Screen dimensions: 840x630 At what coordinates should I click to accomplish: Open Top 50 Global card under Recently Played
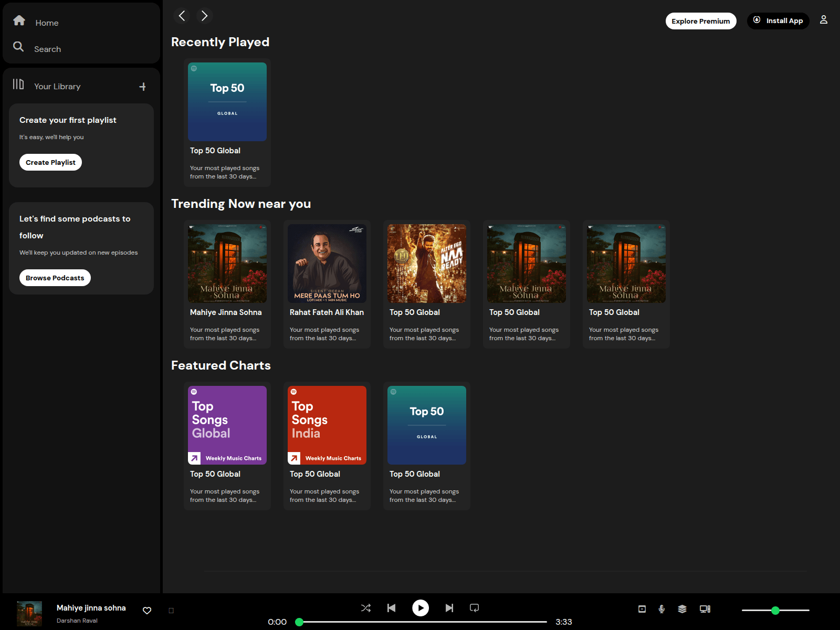tap(227, 122)
